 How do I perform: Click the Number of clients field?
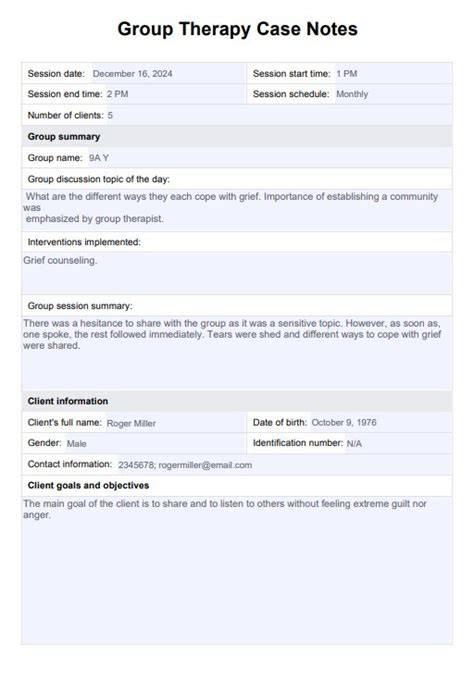coord(279,115)
